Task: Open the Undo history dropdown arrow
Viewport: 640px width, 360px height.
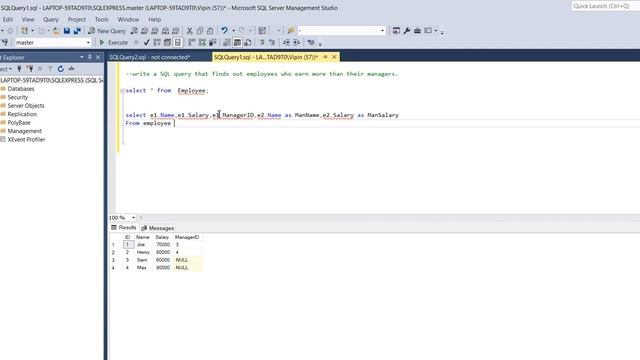Action: click(233, 31)
